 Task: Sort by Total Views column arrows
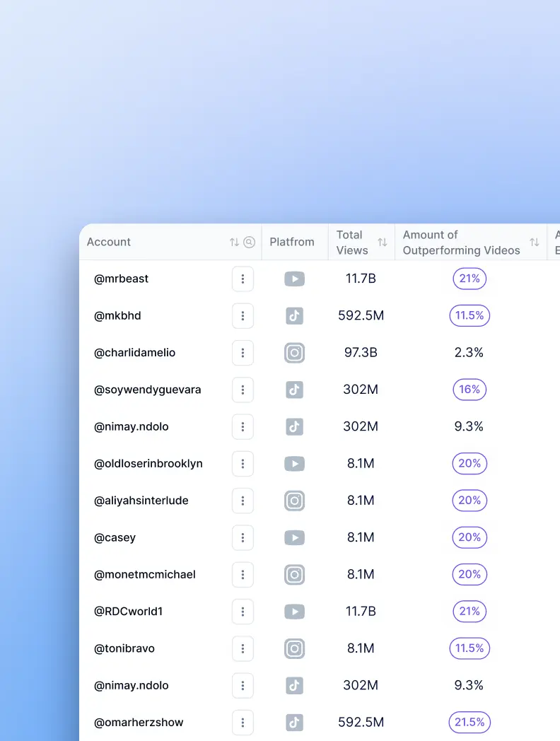383,243
